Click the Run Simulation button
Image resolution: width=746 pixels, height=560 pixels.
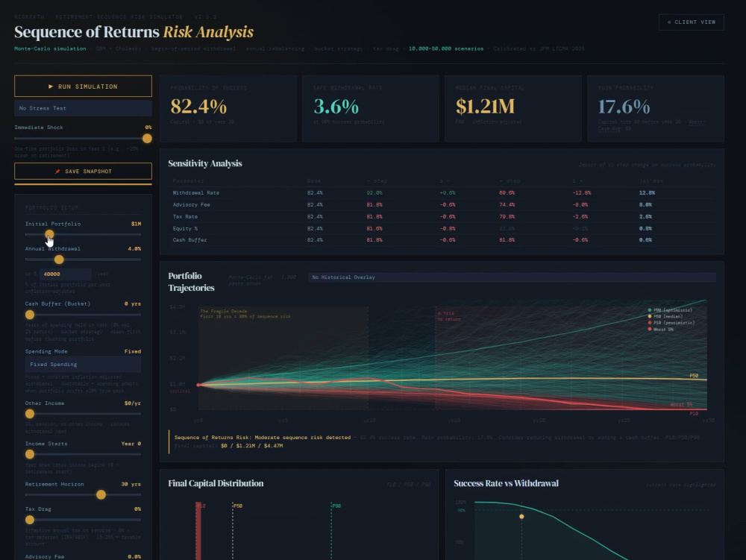click(84, 86)
